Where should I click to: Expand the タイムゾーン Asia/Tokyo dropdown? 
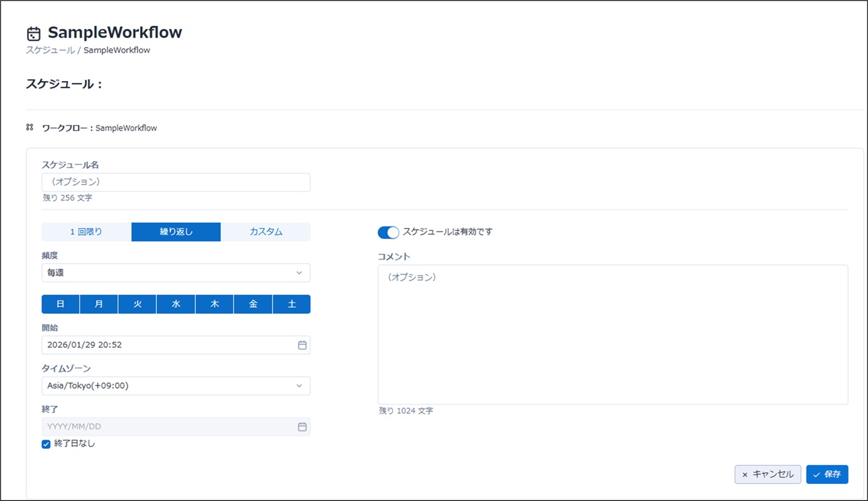[x=175, y=386]
